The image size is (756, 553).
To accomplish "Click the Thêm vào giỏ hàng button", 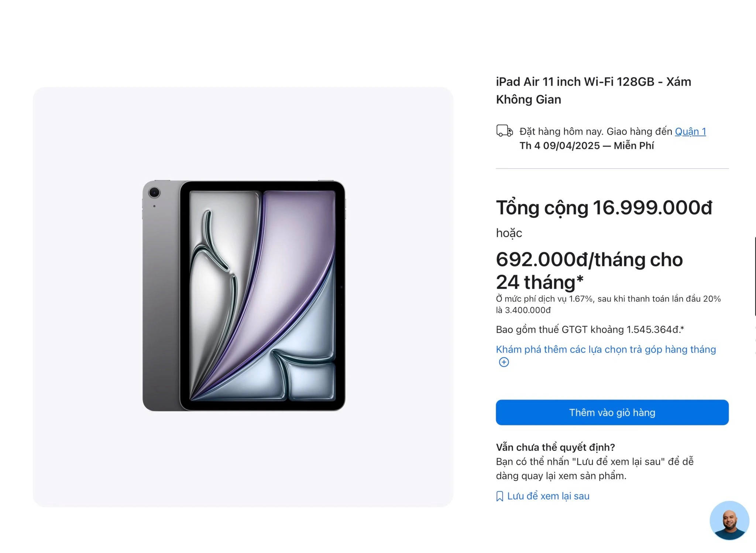I will coord(612,412).
